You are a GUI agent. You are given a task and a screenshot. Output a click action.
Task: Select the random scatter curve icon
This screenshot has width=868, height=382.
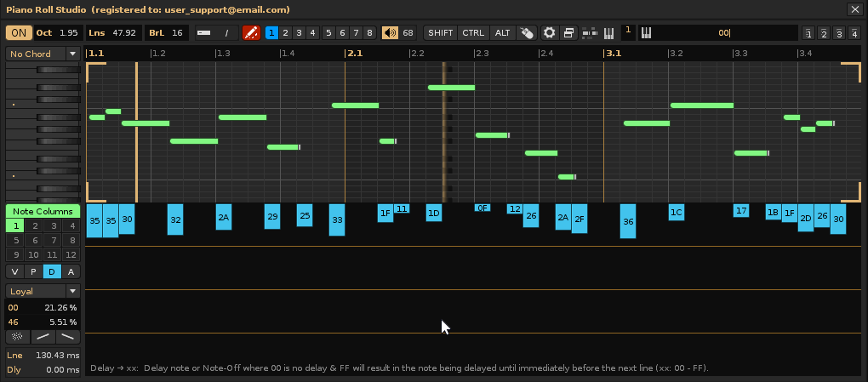[x=15, y=337]
